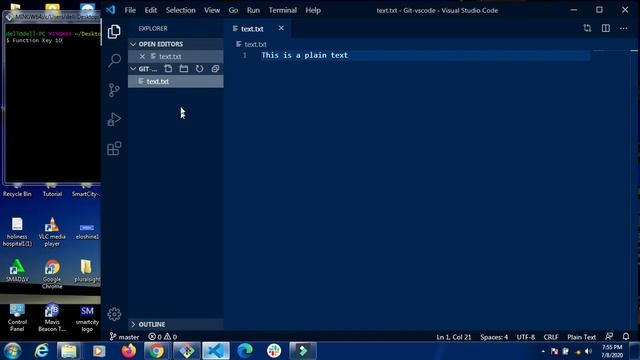Refresh the explorer with the refresh icon

[199, 69]
